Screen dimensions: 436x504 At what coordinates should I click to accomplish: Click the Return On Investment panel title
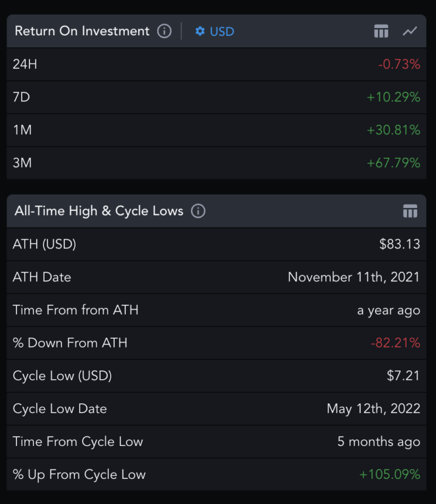click(x=82, y=31)
